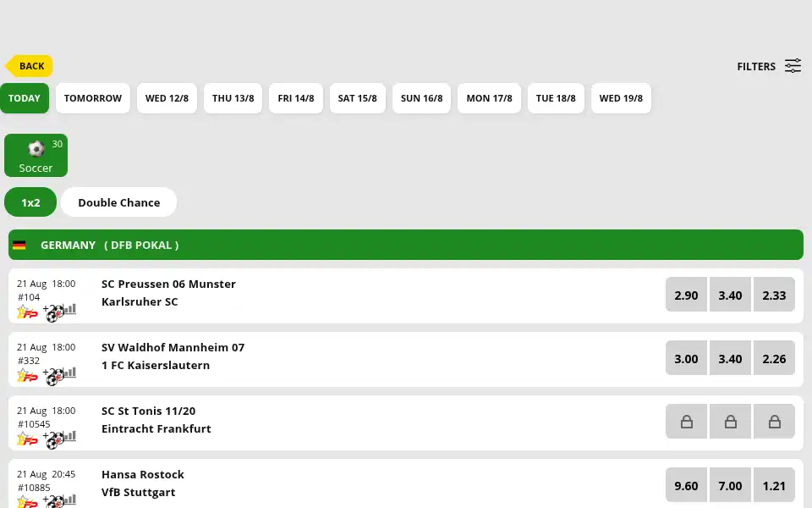Click the count 30 on Soccer tile
This screenshot has height=508, width=812.
click(x=57, y=144)
